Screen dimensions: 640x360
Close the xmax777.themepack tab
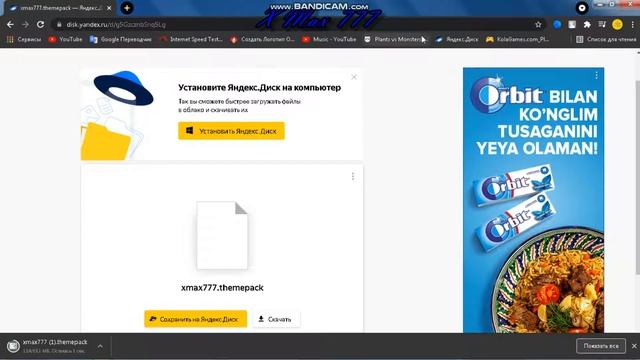(109, 8)
